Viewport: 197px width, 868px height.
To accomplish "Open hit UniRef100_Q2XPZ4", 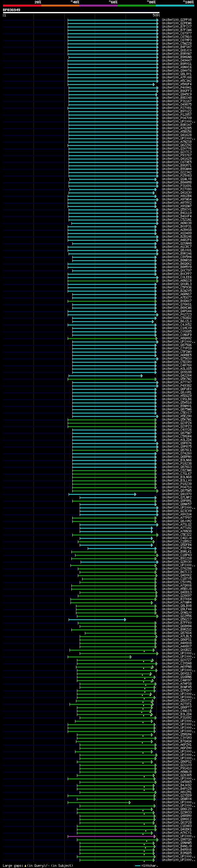I will coord(177,423).
